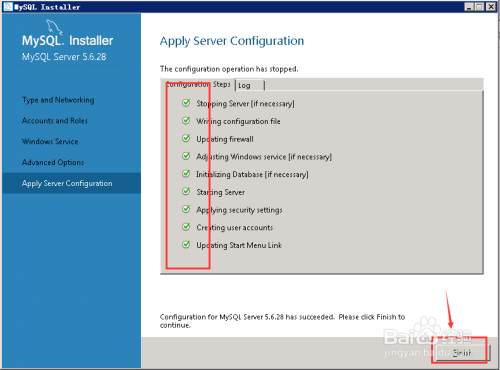The image size is (500, 370).
Task: Click the Finish button
Action: tap(462, 352)
